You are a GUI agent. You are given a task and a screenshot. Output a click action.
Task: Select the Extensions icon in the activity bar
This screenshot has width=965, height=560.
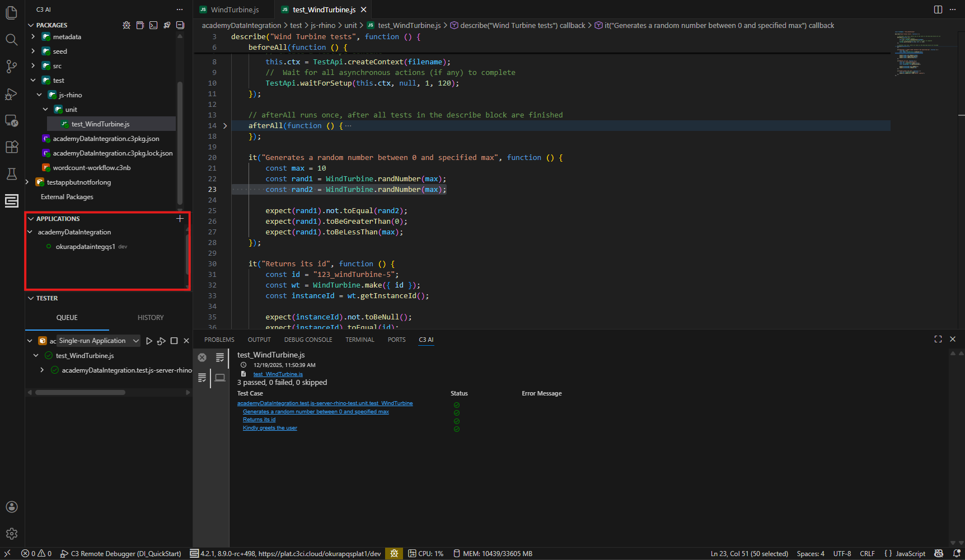click(11, 147)
